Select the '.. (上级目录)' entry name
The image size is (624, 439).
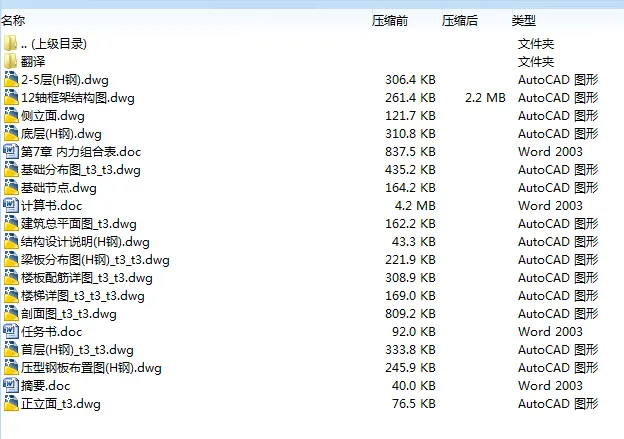coord(54,43)
